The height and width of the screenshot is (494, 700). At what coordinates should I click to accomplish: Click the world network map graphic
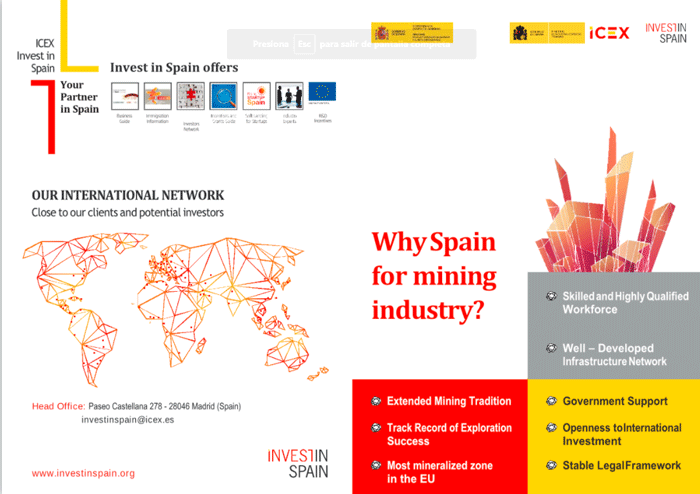pyautogui.click(x=176, y=309)
